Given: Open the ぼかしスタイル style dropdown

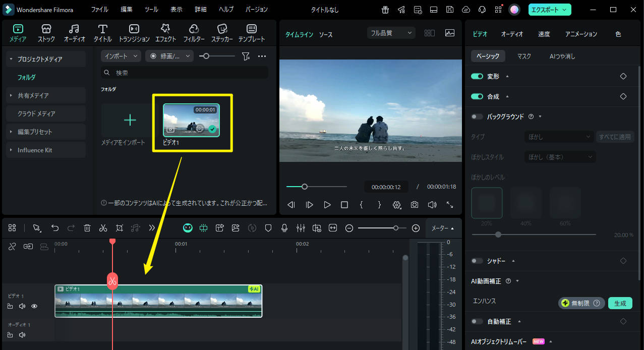Looking at the screenshot, I should [x=560, y=157].
